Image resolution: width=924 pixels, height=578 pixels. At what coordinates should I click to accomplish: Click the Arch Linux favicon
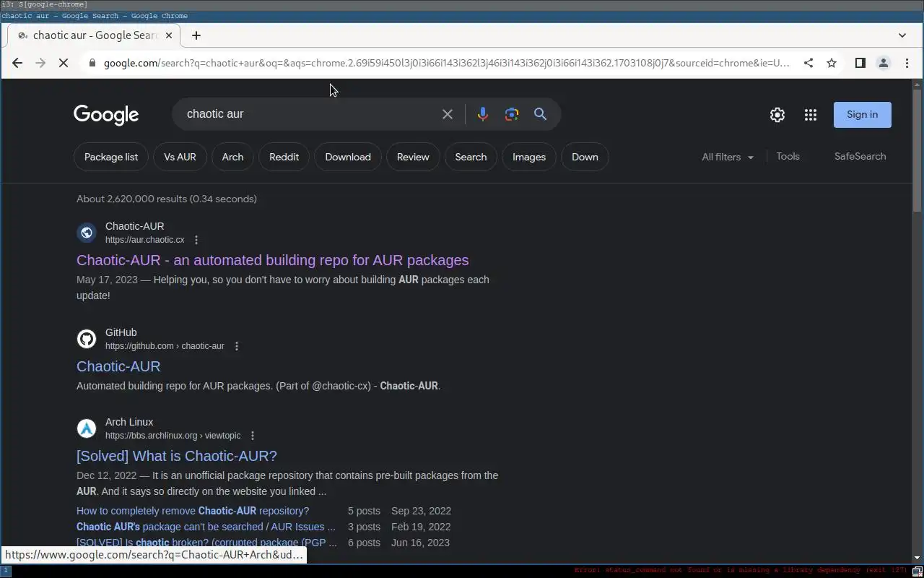click(x=87, y=428)
